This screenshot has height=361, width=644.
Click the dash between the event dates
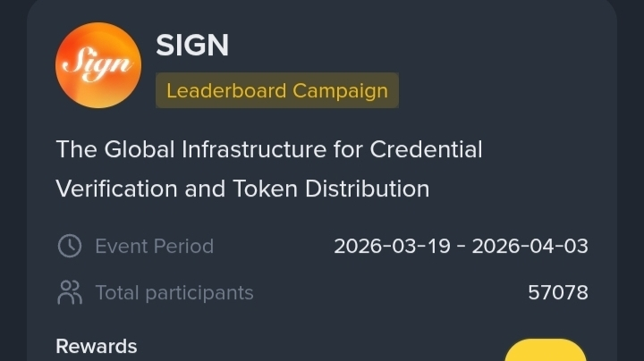tap(461, 246)
